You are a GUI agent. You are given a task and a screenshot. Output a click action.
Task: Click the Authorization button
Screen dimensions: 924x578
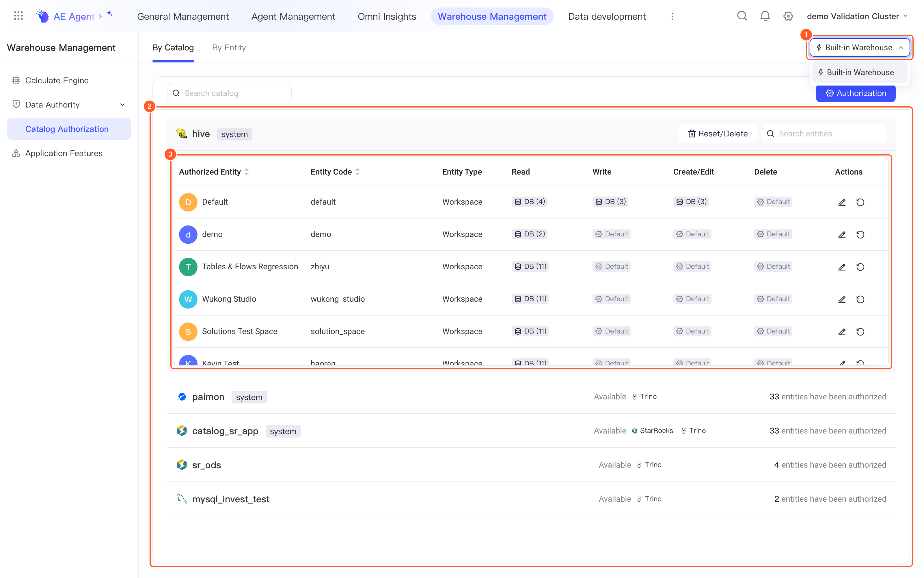click(856, 93)
